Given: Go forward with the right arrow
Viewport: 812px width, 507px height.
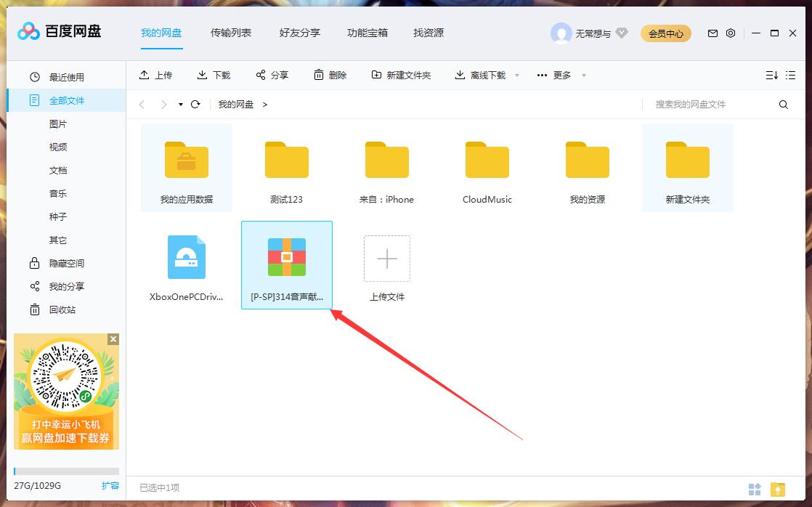Looking at the screenshot, I should 163,104.
